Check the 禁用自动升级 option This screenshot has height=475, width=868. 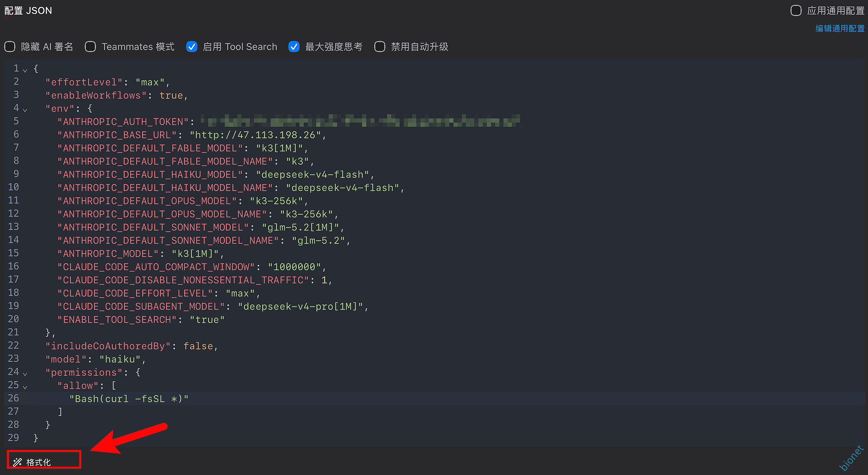[x=380, y=47]
